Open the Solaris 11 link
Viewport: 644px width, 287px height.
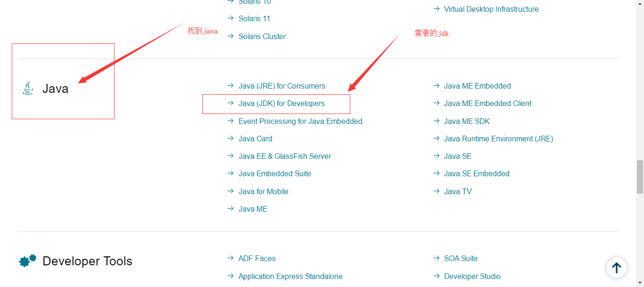coord(254,19)
